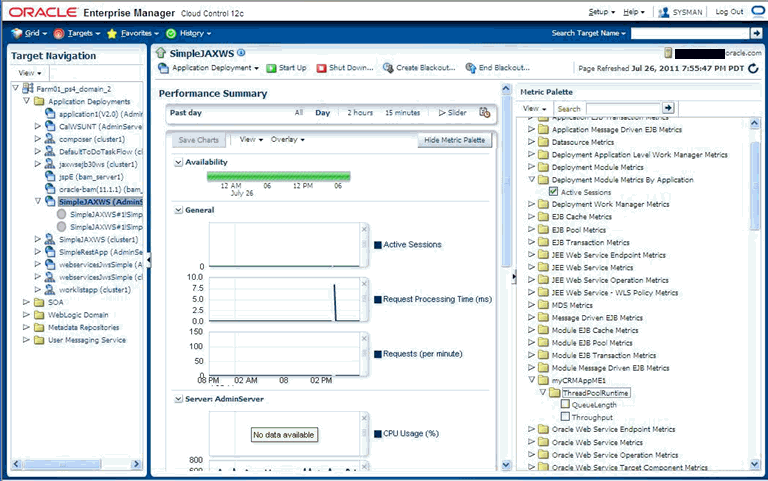This screenshot has width=768, height=481.
Task: Collapse the ThreadPoolRuntime folder
Action: pos(543,392)
